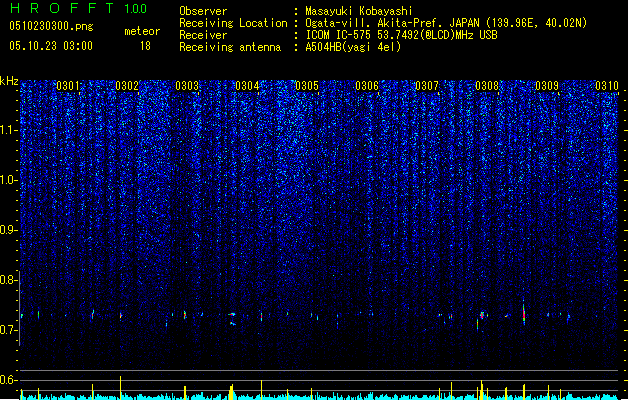Click the 0302 time marker

click(127, 86)
